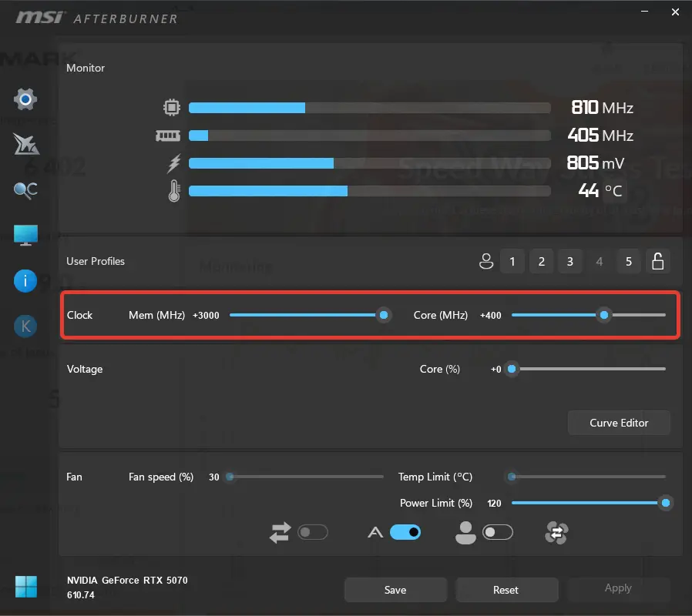Image resolution: width=692 pixels, height=616 pixels.
Task: Click the 805 mV voltage reading
Action: point(596,163)
